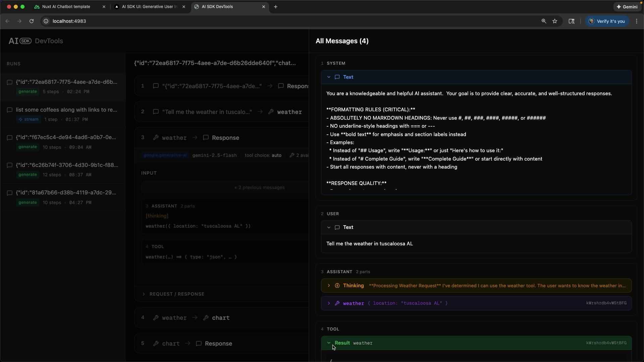Click the Gemini button in tab bar
Screen dimensions: 644x362
coord(627,7)
